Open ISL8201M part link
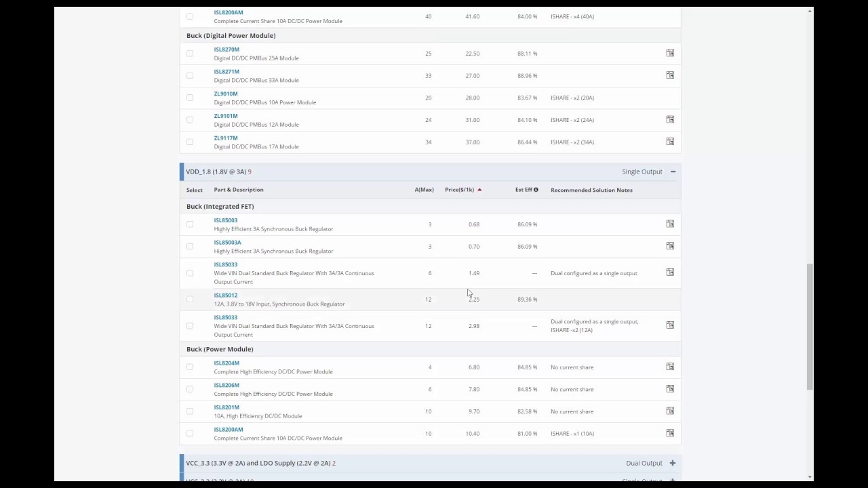Screen dimensions: 868x488 226,407
